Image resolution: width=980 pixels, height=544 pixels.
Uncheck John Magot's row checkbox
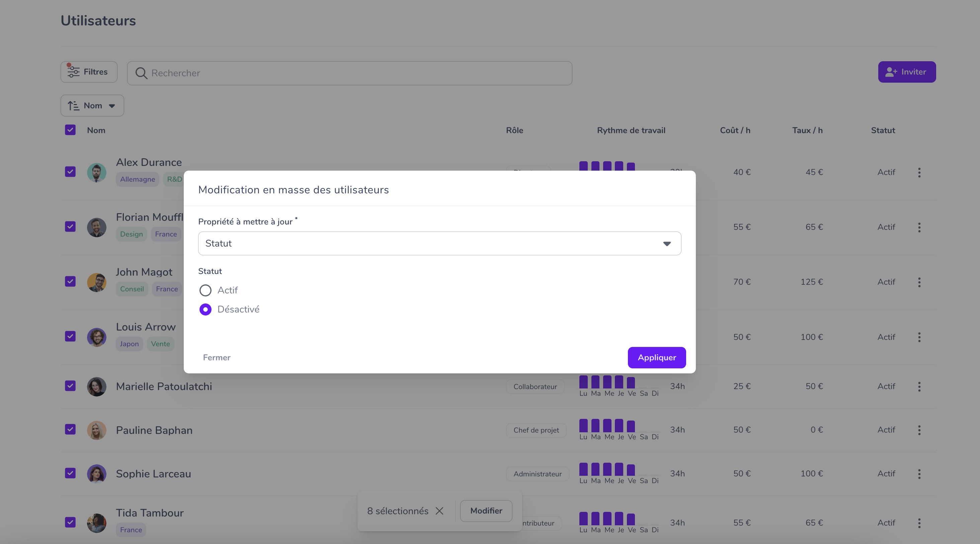click(x=70, y=281)
